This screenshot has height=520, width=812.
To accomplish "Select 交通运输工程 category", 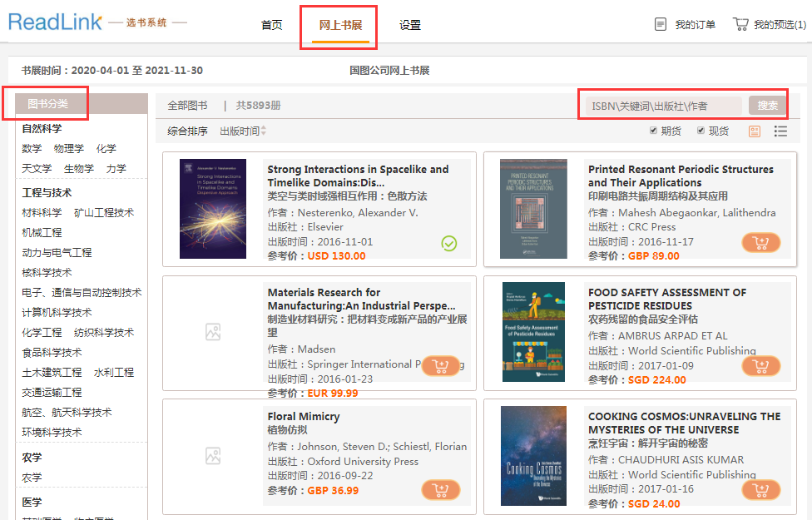I will tap(52, 393).
